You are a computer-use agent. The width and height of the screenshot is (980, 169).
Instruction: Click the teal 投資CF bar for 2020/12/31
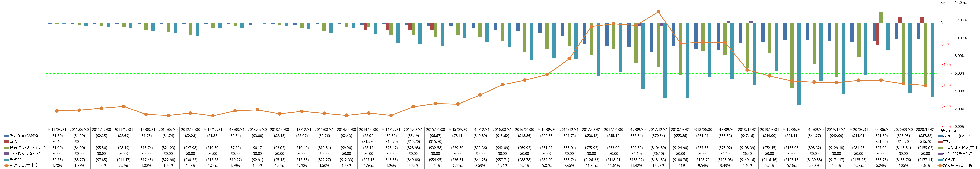coord(933,60)
